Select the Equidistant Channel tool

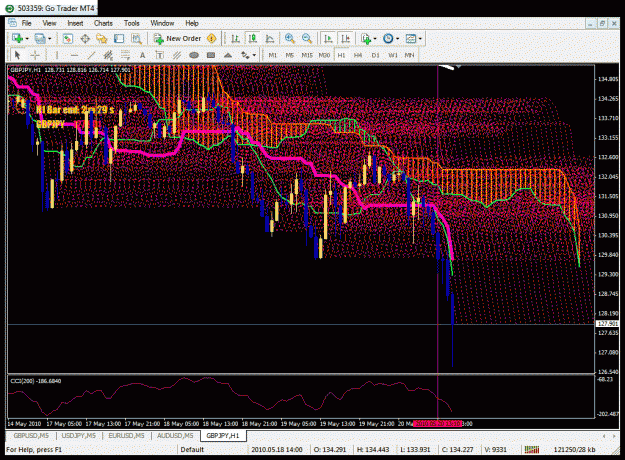pyautogui.click(x=108, y=55)
